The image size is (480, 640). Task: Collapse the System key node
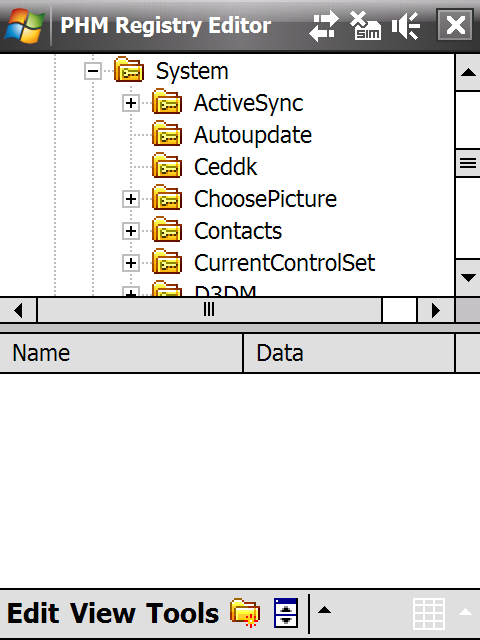point(93,71)
